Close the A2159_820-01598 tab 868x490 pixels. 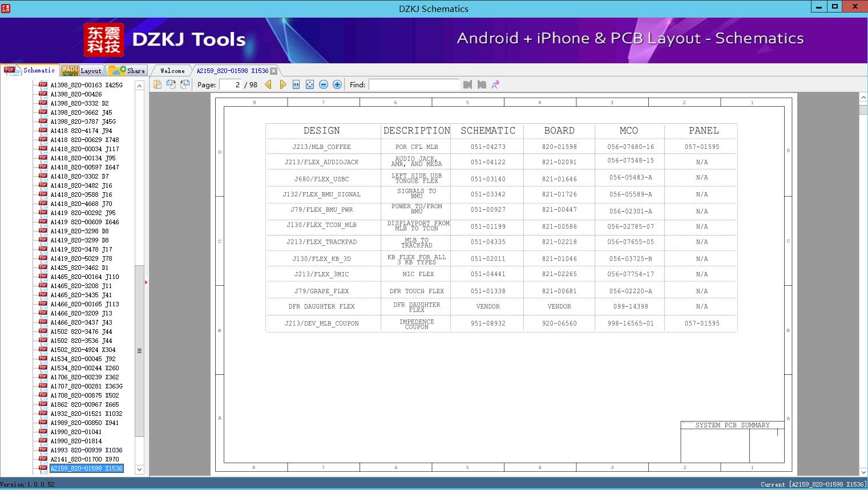pyautogui.click(x=273, y=71)
